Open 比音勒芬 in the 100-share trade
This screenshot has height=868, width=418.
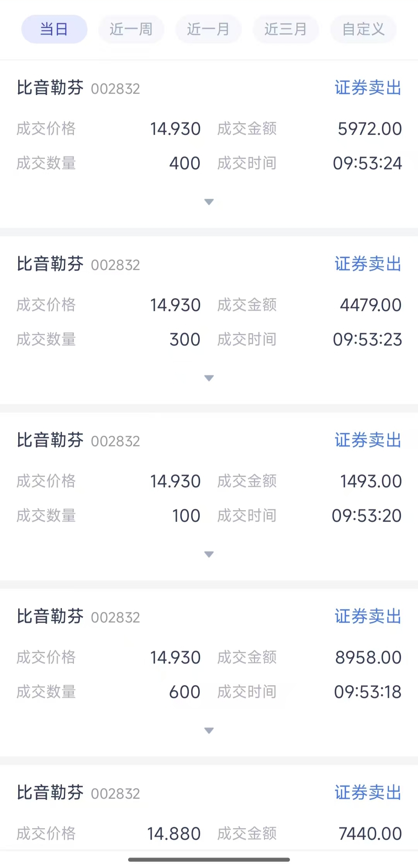point(50,440)
